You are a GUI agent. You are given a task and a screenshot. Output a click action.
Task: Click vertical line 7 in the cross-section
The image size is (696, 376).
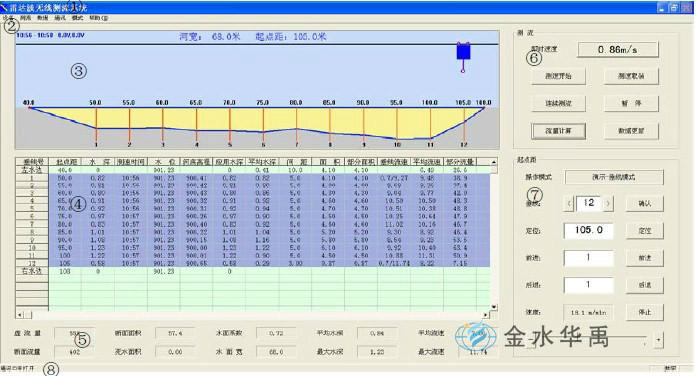coord(297,124)
